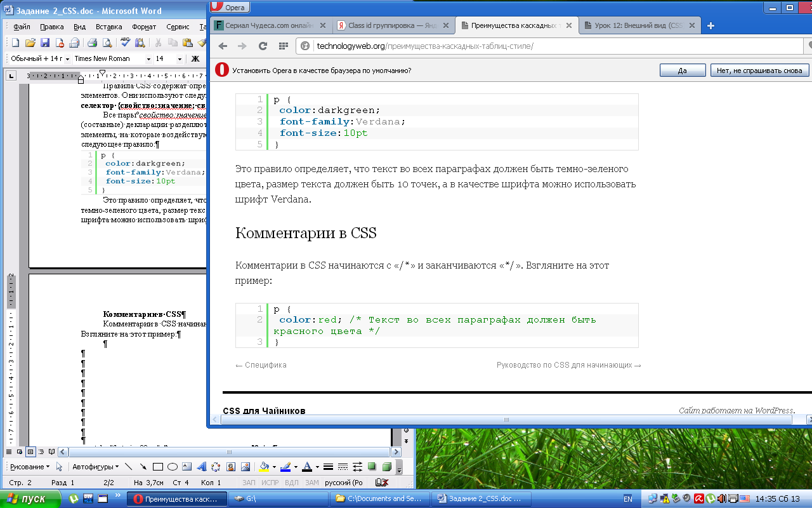Insert picture from file in Word
This screenshot has width=812, height=508.
click(245, 467)
